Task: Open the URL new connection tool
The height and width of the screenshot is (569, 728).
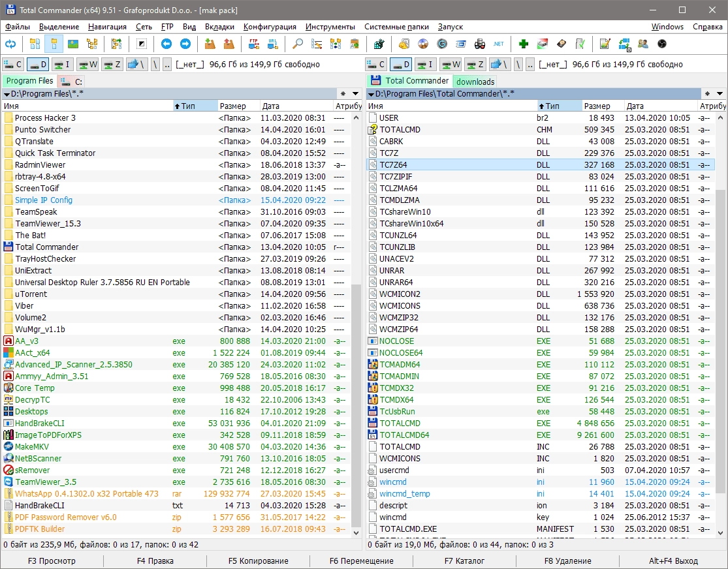Action: coord(272,44)
